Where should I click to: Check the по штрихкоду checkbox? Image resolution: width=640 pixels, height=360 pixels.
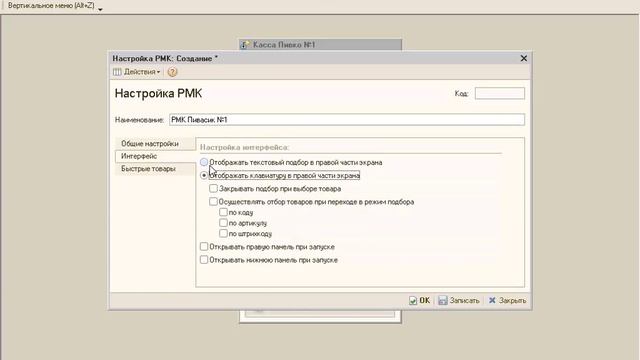click(223, 233)
